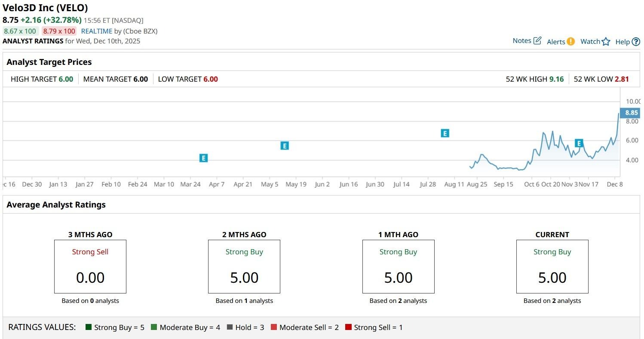
Task: Click the 10.00 y-axis price label
Action: pos(633,101)
